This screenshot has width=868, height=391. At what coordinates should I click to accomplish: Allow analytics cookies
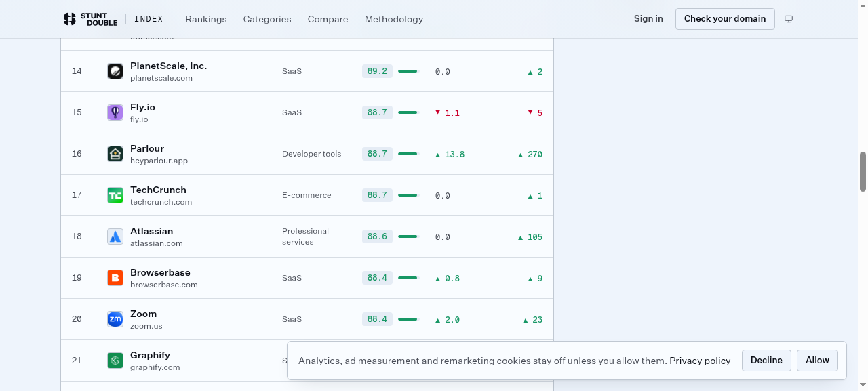[x=817, y=361]
